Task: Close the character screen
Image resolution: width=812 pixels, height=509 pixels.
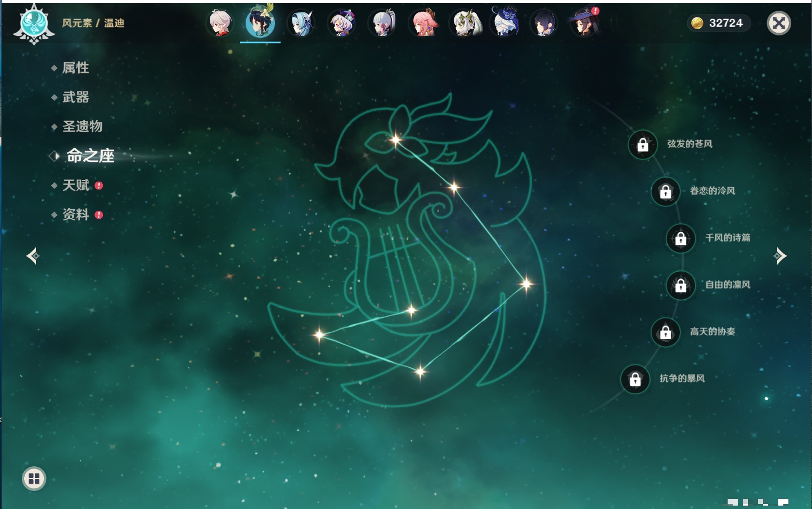Action: [x=779, y=23]
